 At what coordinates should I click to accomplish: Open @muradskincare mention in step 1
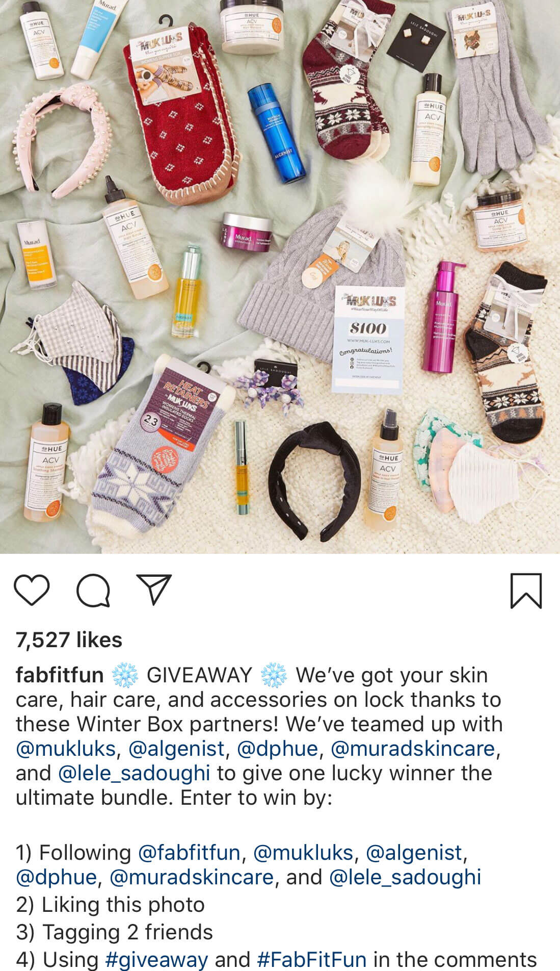(192, 877)
